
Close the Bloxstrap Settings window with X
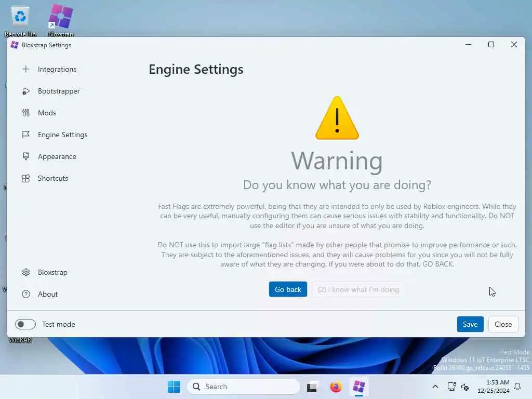514,45
